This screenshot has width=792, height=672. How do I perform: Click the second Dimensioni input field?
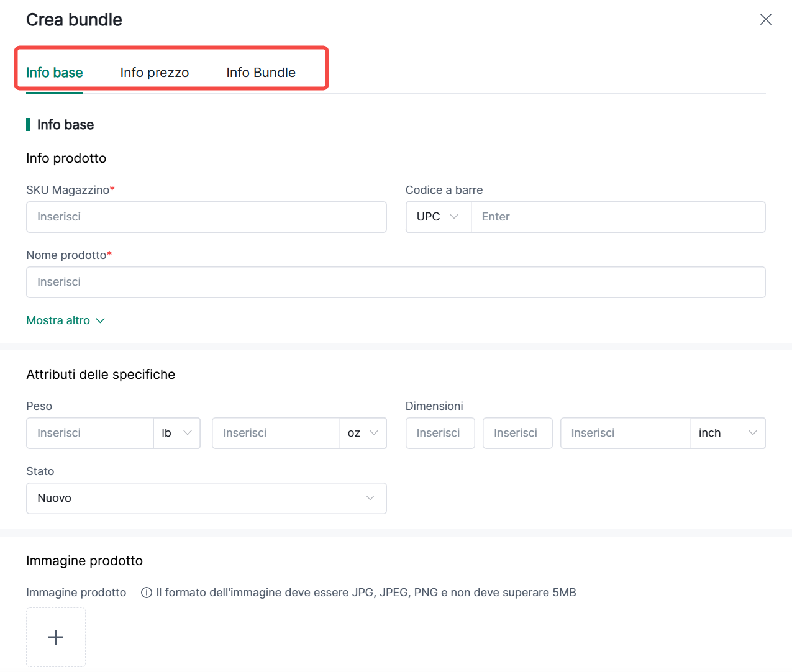pos(517,433)
